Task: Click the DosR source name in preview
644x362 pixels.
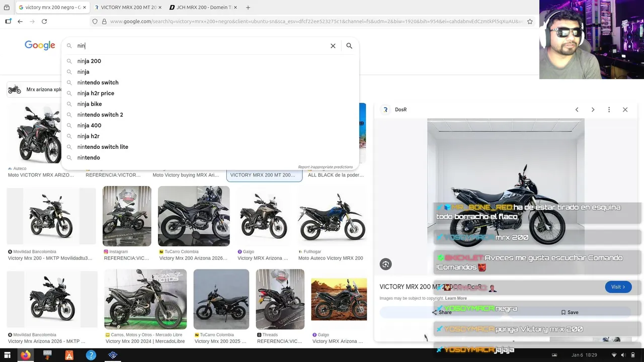Action: (401, 110)
